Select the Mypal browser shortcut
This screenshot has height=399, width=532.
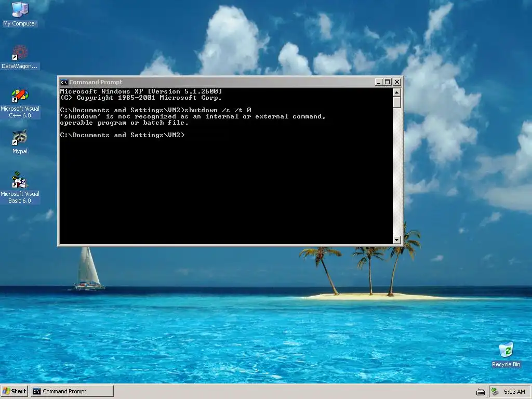[20, 142]
